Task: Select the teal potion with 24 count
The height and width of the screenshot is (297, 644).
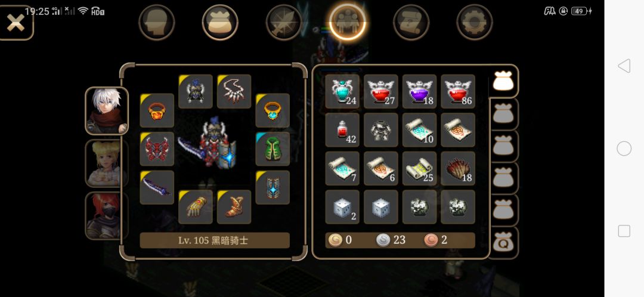Action: click(x=342, y=91)
